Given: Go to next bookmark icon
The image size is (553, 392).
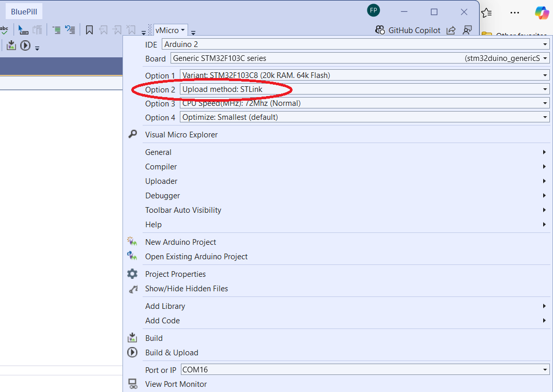Looking at the screenshot, I should click(117, 30).
